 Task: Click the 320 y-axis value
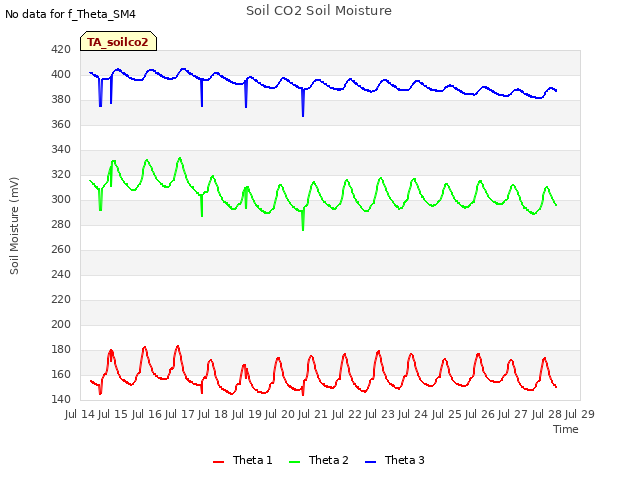(x=61, y=175)
